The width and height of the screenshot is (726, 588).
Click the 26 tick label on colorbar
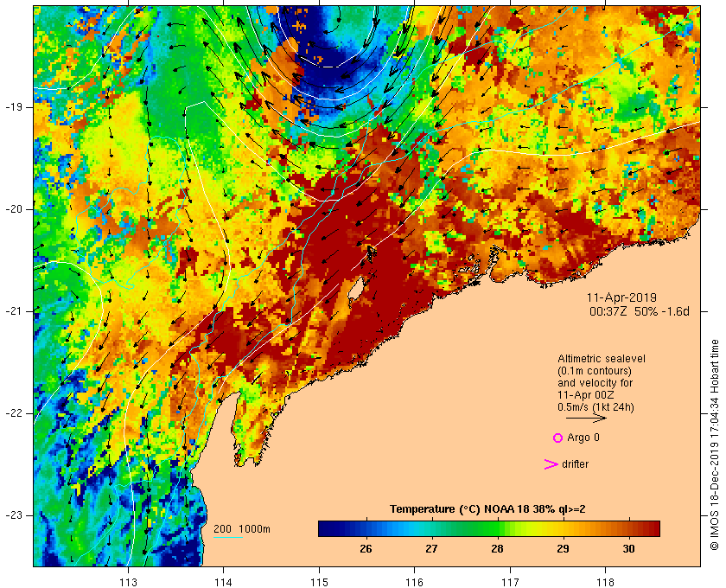(x=366, y=549)
